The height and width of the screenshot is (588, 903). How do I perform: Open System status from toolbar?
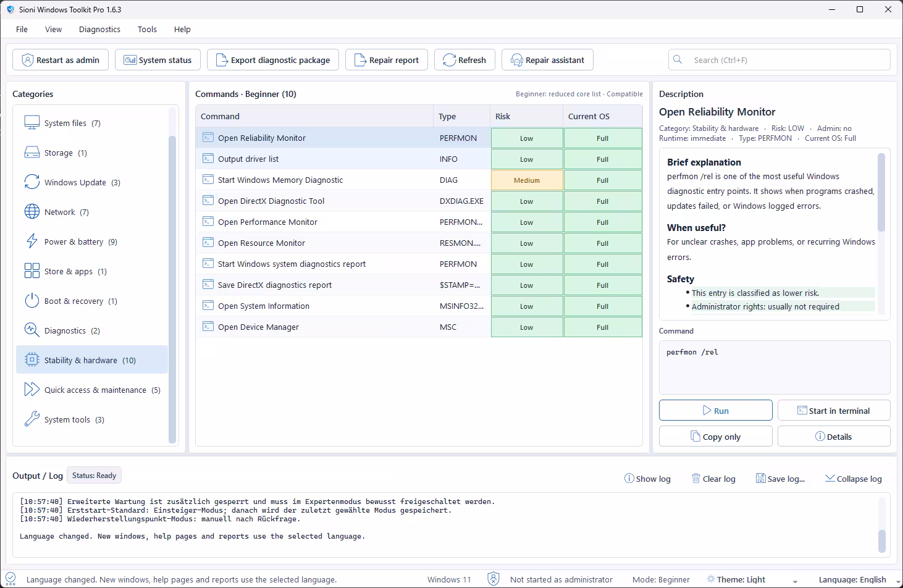pos(157,60)
